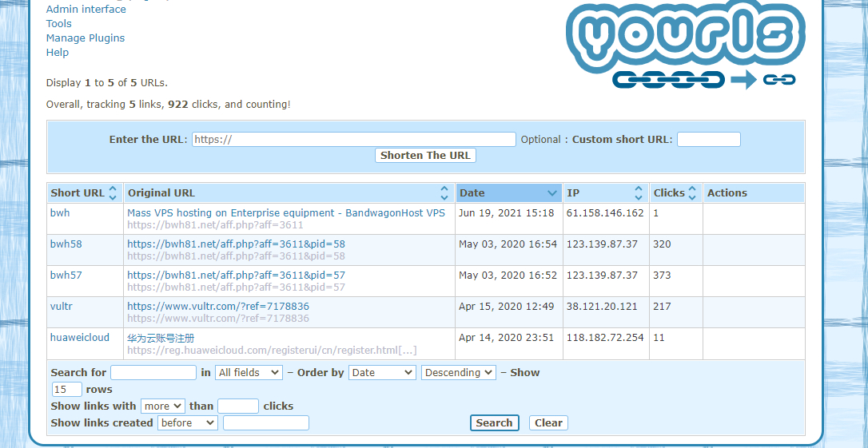Open Mass VPS hosting BandwagonHost link
The image size is (868, 448).
(286, 213)
